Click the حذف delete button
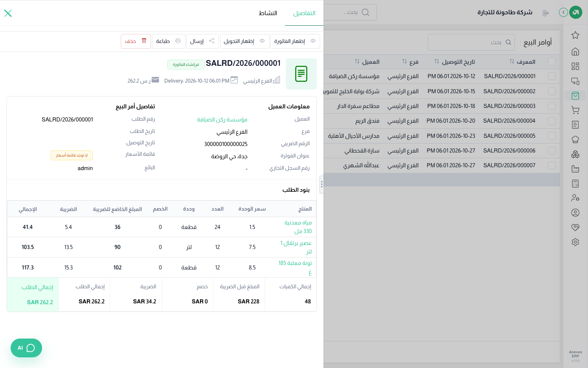588x368 pixels. coord(136,41)
